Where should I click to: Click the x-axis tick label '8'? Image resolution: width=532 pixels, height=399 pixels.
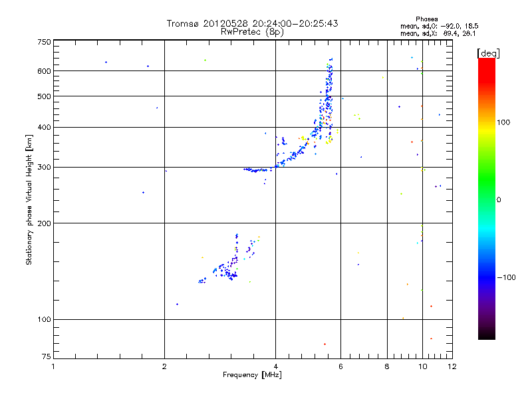click(387, 366)
